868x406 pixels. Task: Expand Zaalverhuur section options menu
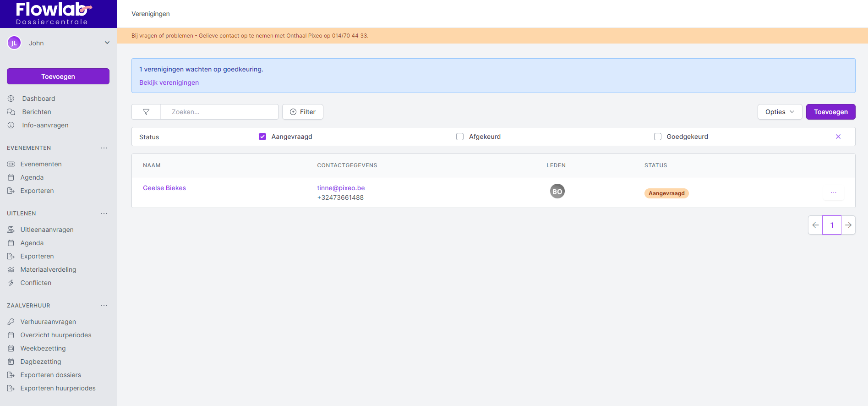coord(104,306)
